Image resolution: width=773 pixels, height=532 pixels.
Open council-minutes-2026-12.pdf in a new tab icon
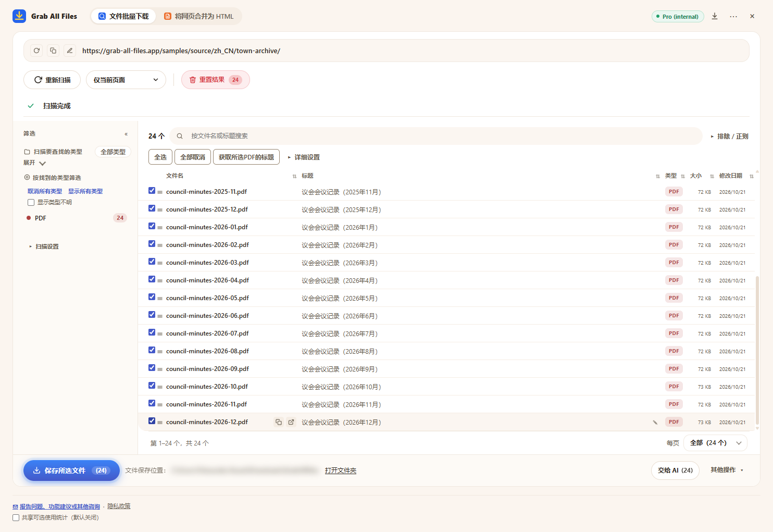coord(291,422)
